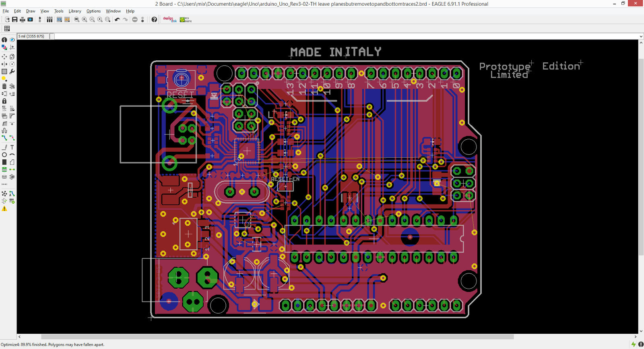Open the Options menu
The image size is (644, 349).
[93, 11]
